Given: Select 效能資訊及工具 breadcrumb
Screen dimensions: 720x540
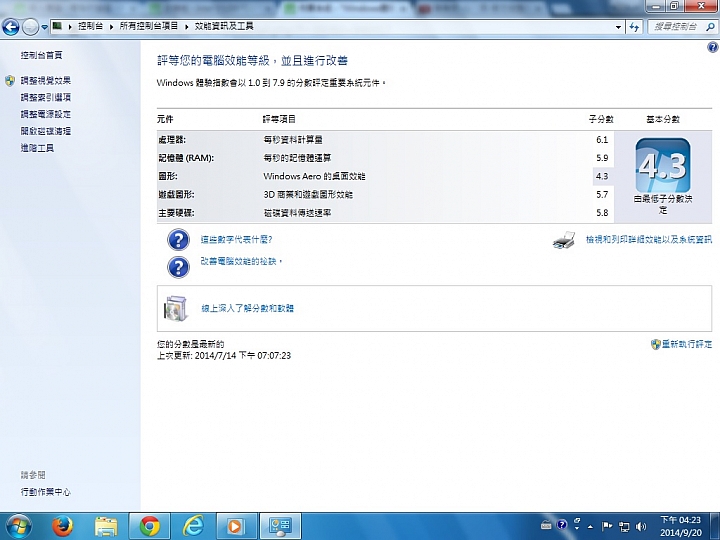Looking at the screenshot, I should click(x=224, y=26).
